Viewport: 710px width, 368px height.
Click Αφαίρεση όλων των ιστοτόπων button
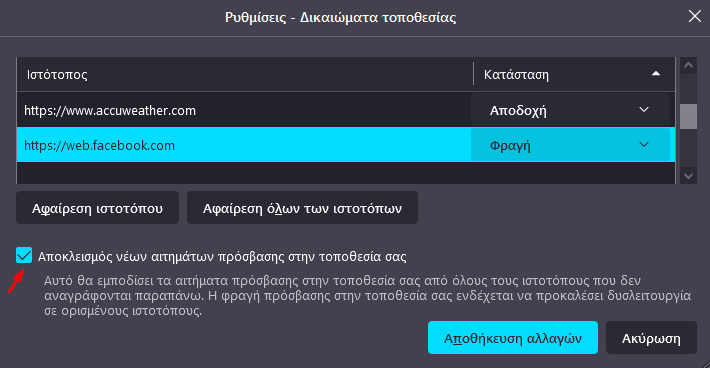tap(302, 208)
